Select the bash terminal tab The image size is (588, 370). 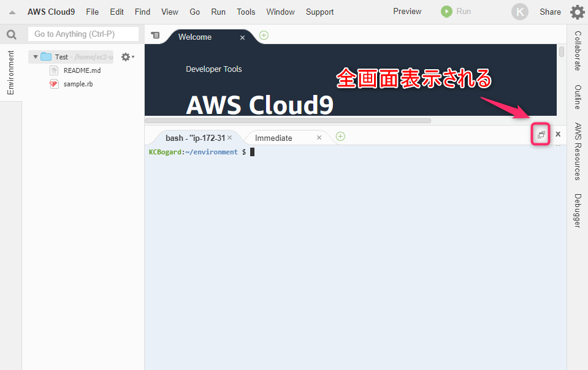click(x=195, y=138)
